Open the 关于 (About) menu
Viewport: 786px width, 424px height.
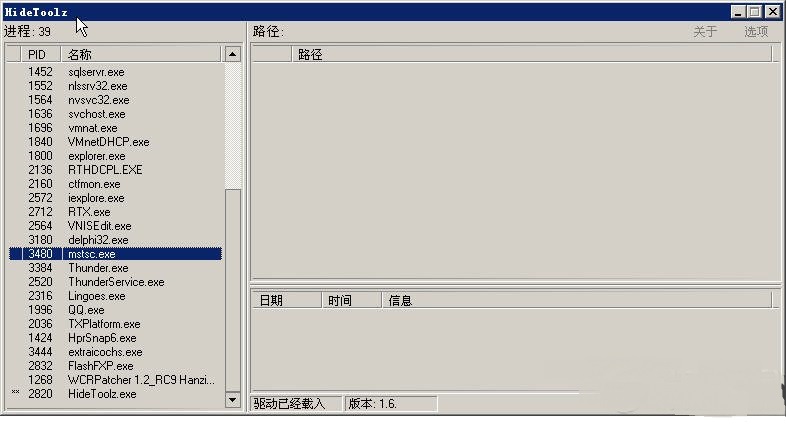[705, 32]
